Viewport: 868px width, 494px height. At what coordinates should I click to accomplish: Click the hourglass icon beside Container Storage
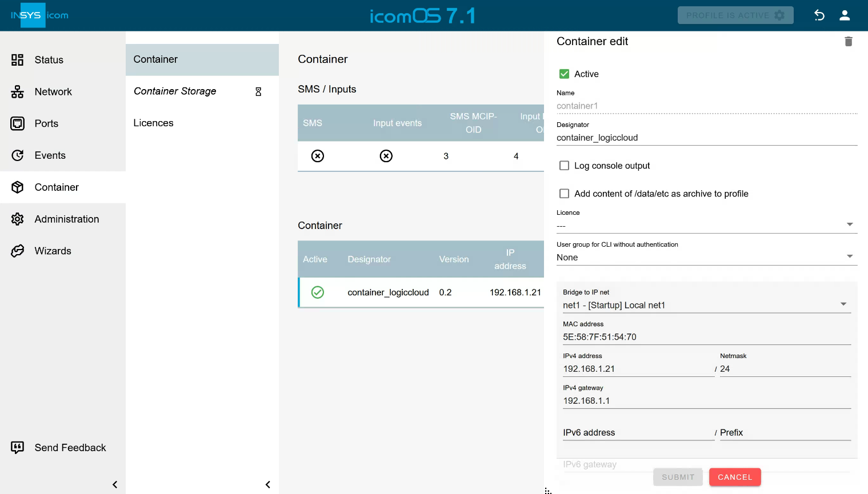point(258,91)
